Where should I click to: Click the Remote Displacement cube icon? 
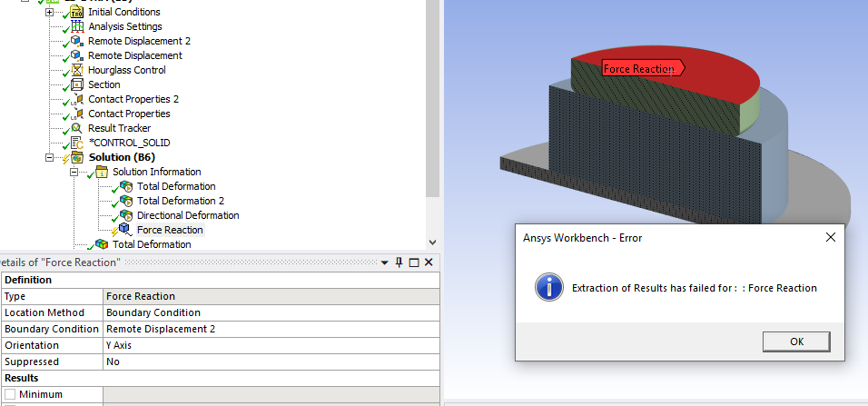(x=76, y=55)
